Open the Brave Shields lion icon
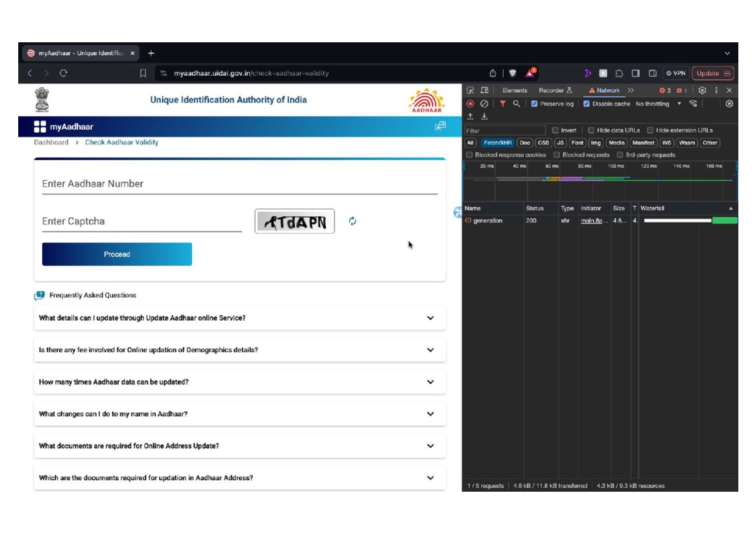This screenshot has height=534, width=756. coord(513,73)
